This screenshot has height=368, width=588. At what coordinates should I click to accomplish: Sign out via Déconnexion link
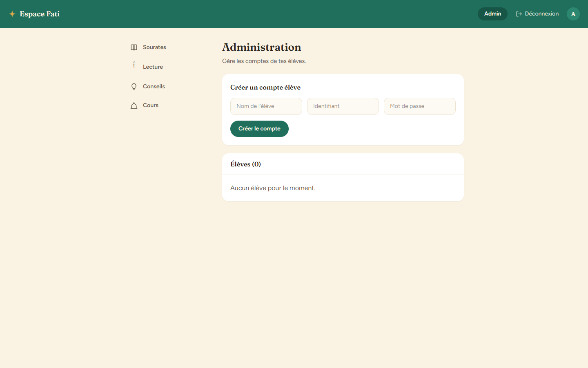tap(537, 14)
